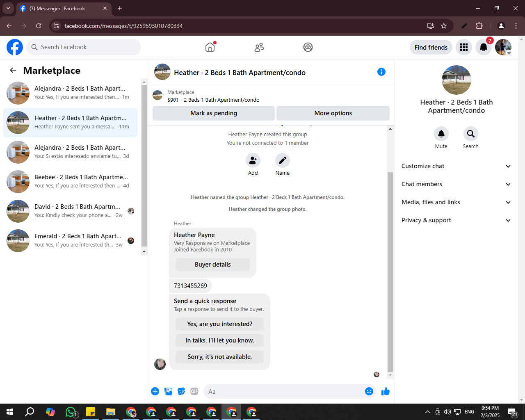
Task: Open conversation information icon
Action: (381, 72)
